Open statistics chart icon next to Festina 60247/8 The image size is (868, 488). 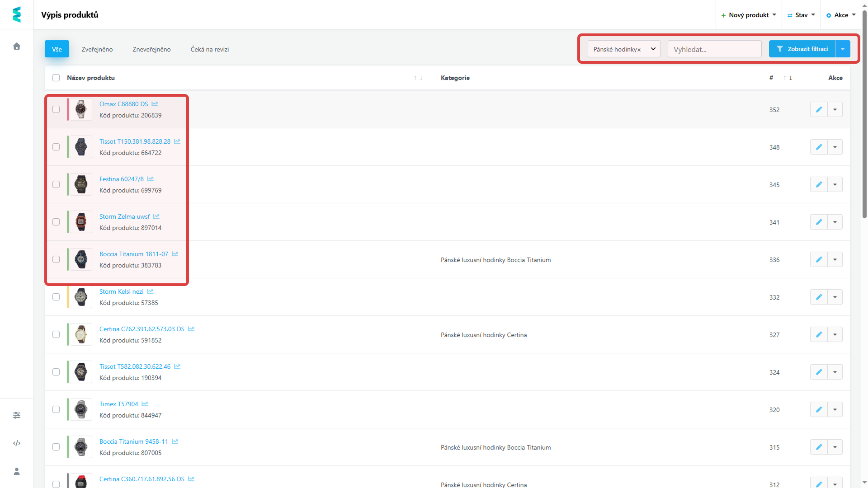click(x=151, y=179)
